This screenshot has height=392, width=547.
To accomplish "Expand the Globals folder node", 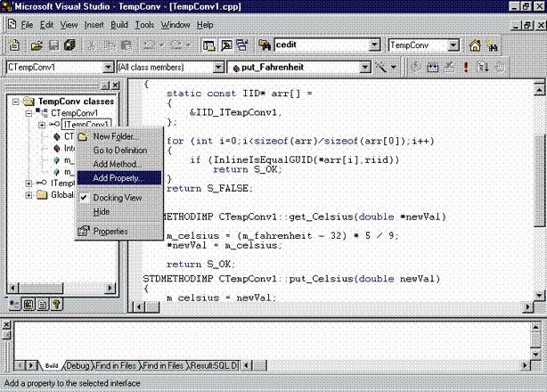I will (29, 194).
